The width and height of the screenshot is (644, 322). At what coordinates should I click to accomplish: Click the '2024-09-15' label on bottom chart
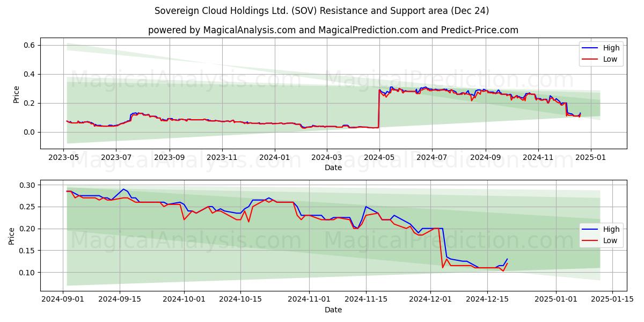[x=119, y=299]
